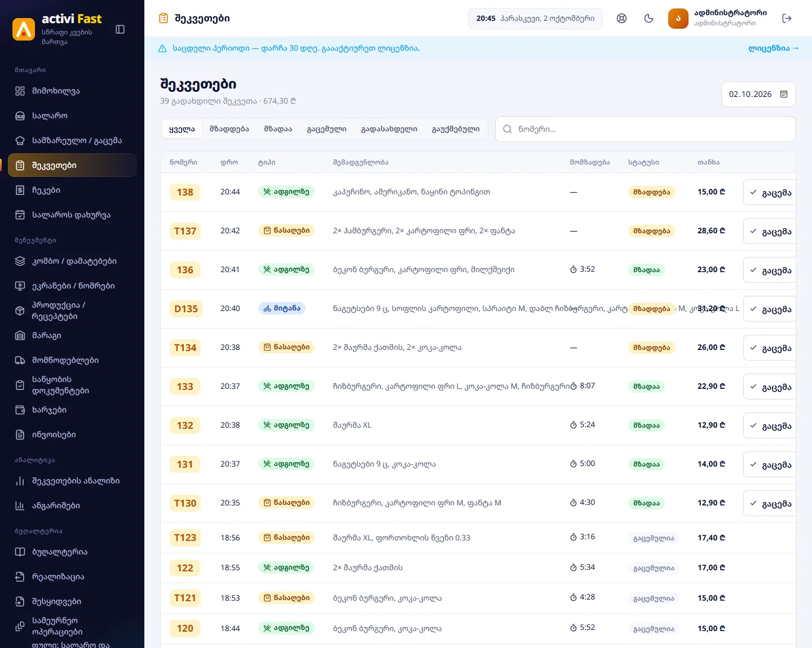Switch to the გაცემული filter tab

326,129
